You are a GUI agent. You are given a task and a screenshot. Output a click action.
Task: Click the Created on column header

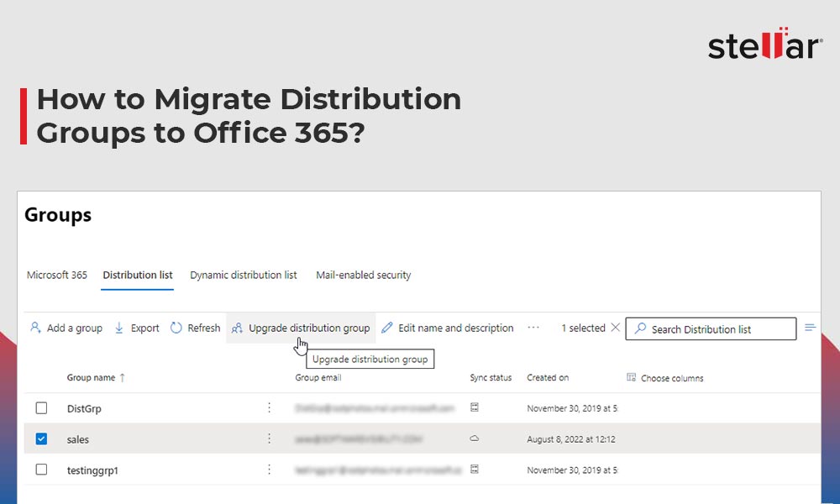tap(548, 378)
